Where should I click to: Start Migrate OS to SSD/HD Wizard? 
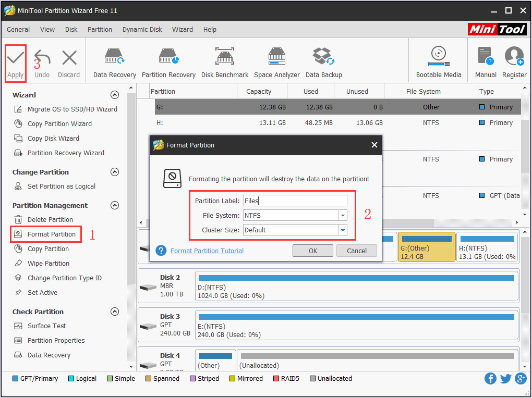[x=66, y=109]
